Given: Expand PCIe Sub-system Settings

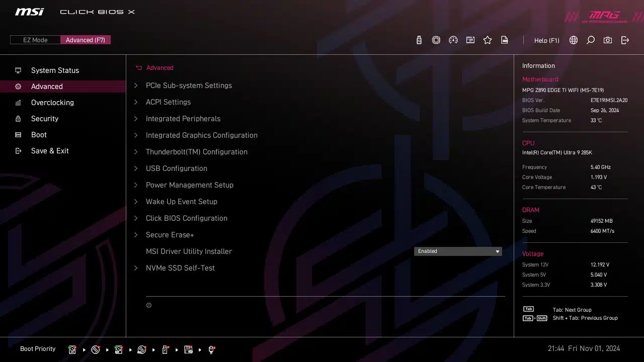Looking at the screenshot, I should click(x=189, y=85).
